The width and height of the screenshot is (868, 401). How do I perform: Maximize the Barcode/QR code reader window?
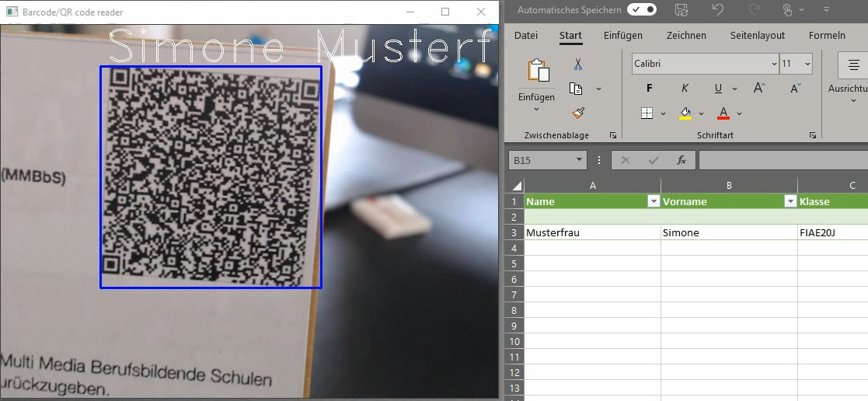[x=445, y=12]
